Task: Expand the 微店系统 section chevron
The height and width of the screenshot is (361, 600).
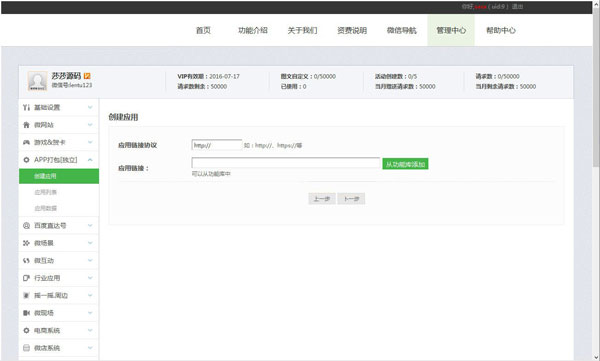Action: click(x=90, y=348)
